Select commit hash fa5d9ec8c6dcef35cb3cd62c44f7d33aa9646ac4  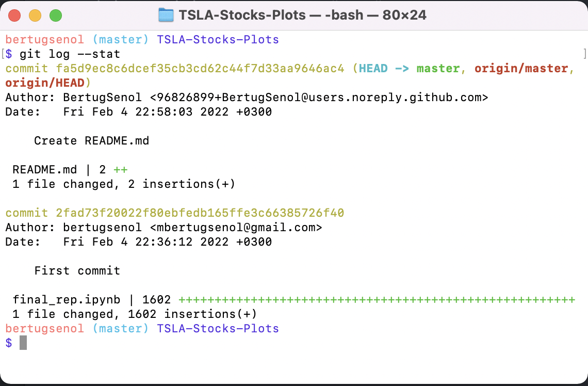click(x=200, y=69)
